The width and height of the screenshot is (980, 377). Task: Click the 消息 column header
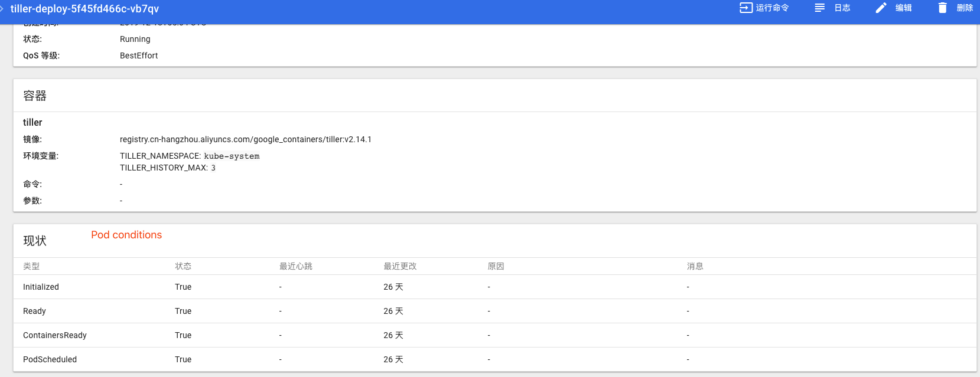click(695, 266)
